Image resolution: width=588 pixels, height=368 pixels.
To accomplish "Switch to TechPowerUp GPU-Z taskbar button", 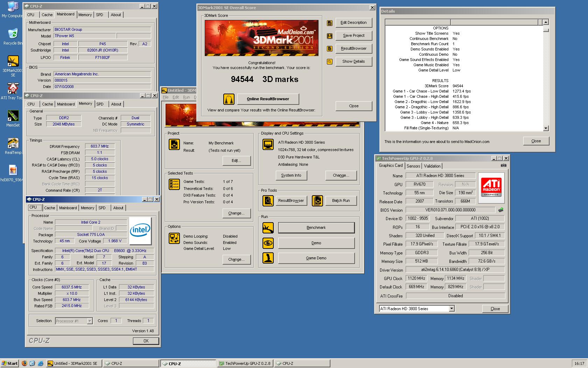I will (245, 363).
